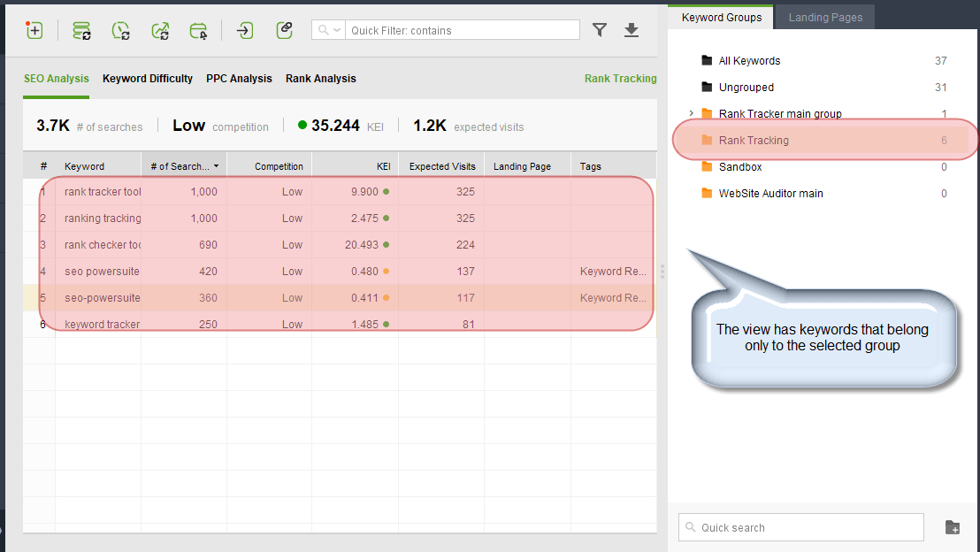The image size is (980, 552).
Task: Click the clock with refresh arrows icon
Action: click(120, 30)
